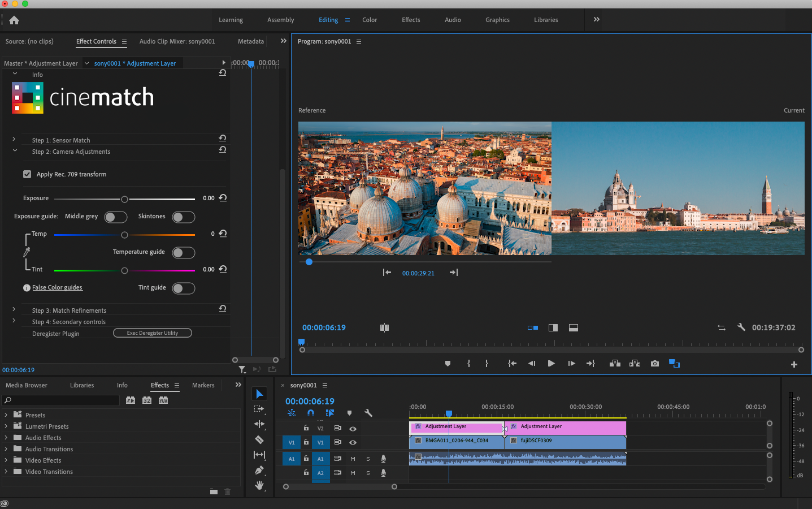Open sony0001 Adjustment Layer clip dropdown
The height and width of the screenshot is (509, 812).
(86, 63)
